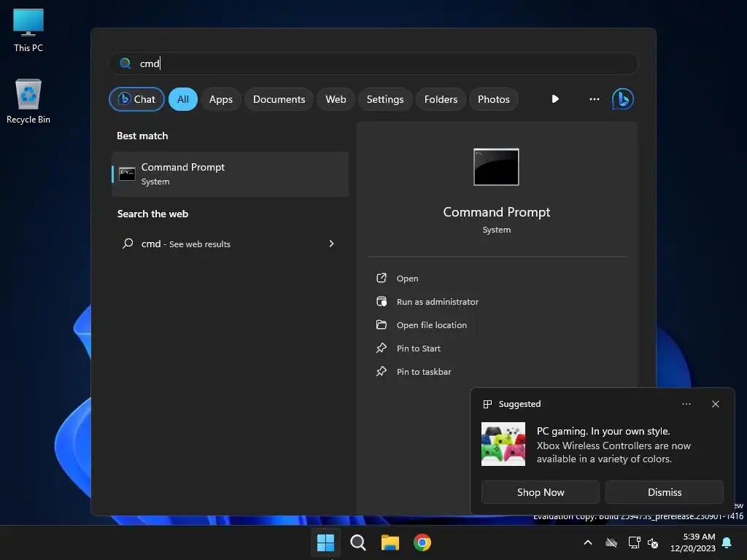
Task: Filter results by Documents
Action: [x=279, y=99]
